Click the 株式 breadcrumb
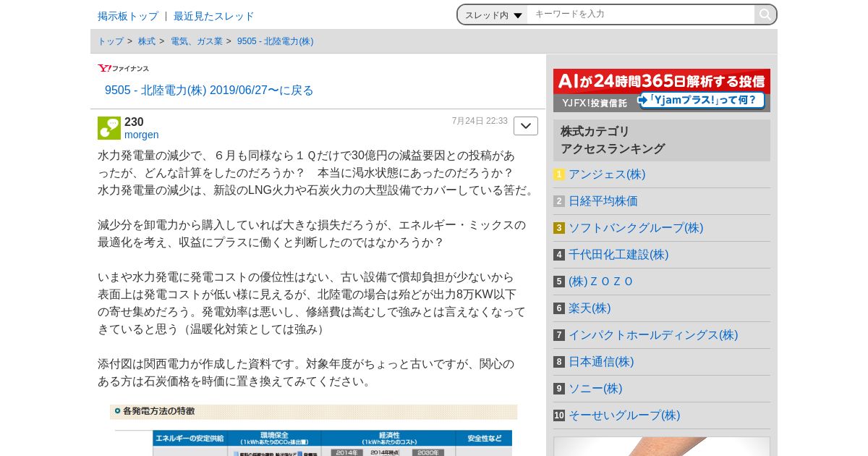The width and height of the screenshot is (868, 456). 147,41
